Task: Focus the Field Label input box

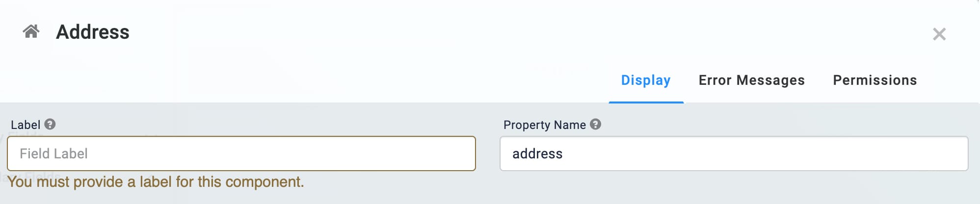Action: point(241,153)
